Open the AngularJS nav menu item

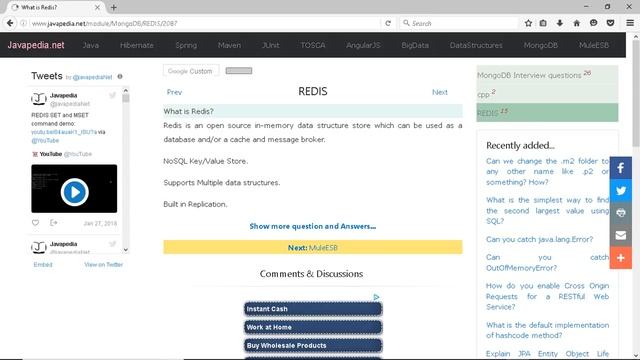(x=363, y=45)
